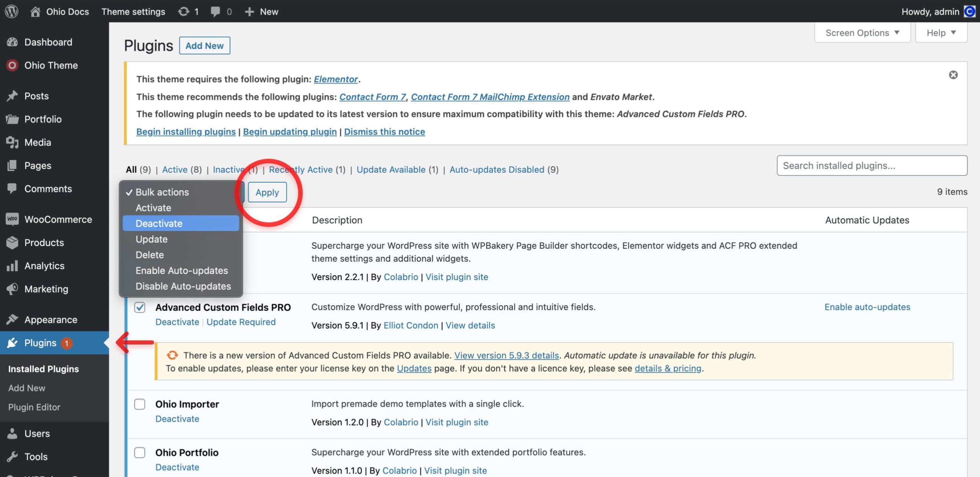Check the Ohio Portfolio checkbox
This screenshot has height=477, width=980.
140,452
